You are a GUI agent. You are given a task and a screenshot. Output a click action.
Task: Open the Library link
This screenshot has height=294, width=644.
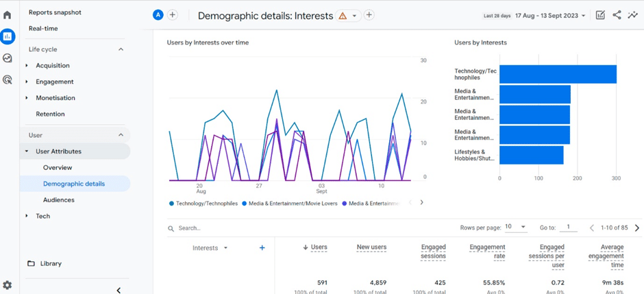(51, 263)
